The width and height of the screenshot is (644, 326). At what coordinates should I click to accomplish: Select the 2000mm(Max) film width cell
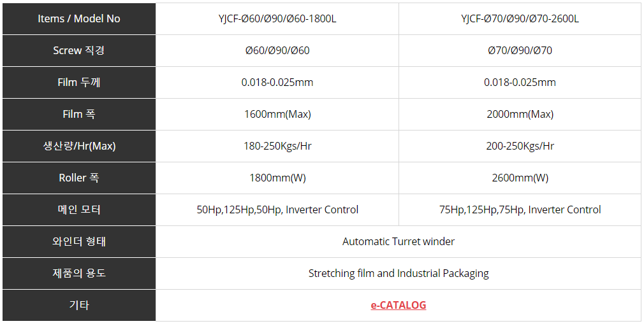point(520,114)
